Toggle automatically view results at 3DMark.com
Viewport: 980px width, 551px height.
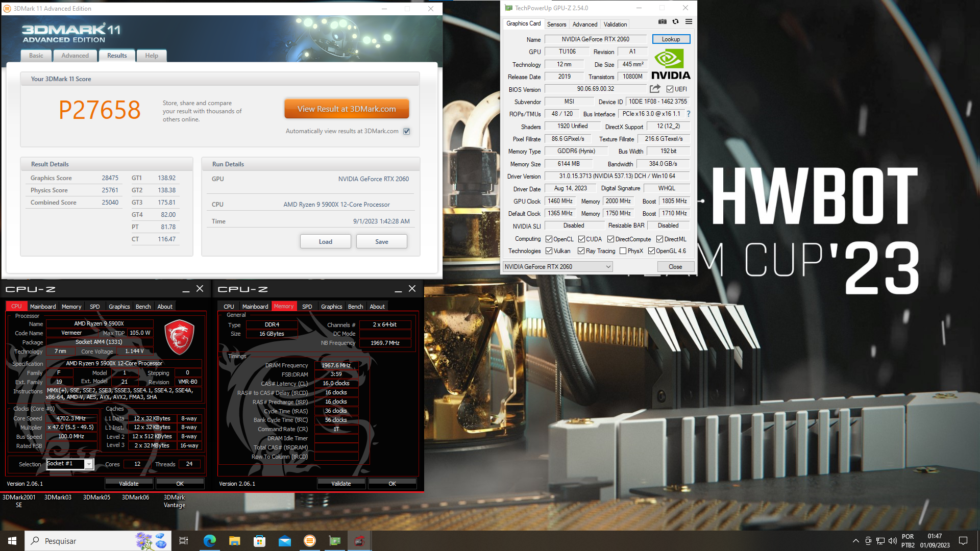pyautogui.click(x=407, y=131)
